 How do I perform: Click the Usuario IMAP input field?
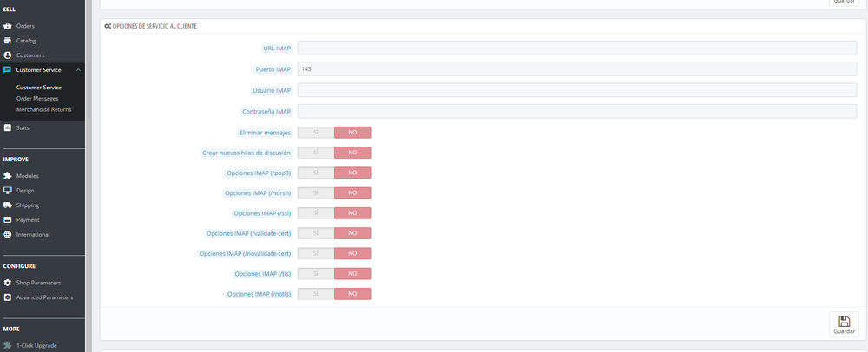point(577,90)
